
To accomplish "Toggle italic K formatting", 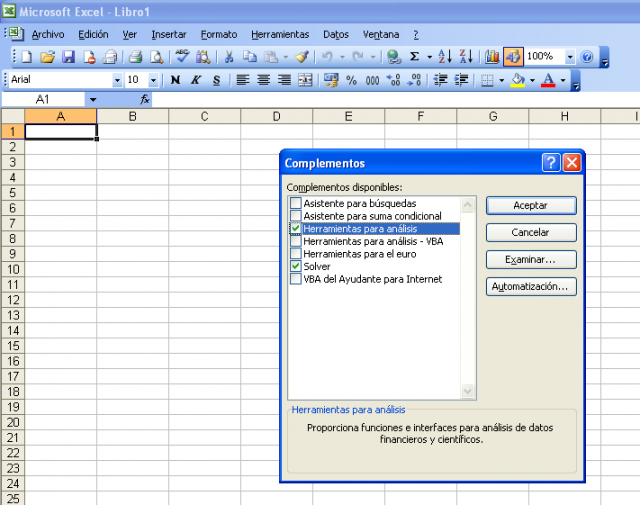I will [196, 80].
